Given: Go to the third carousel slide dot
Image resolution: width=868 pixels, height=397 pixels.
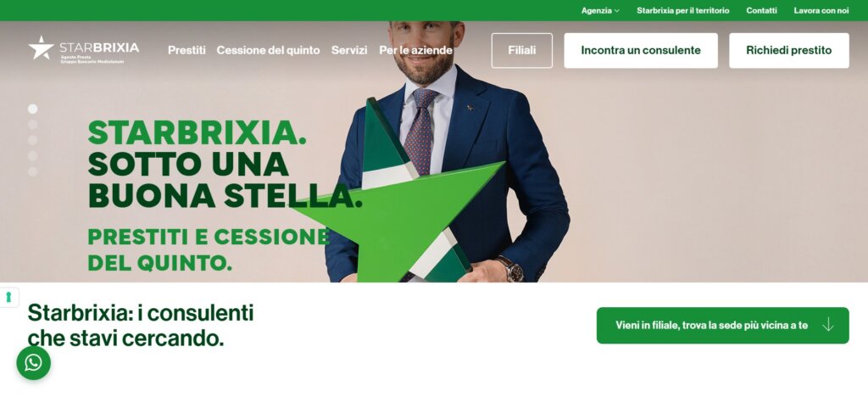Looking at the screenshot, I should pos(33,140).
